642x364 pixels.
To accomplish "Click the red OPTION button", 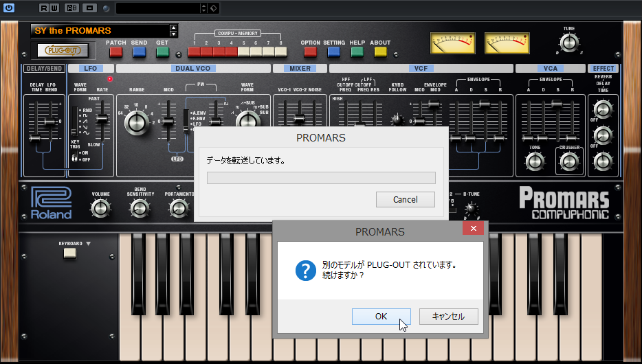I will tap(310, 52).
